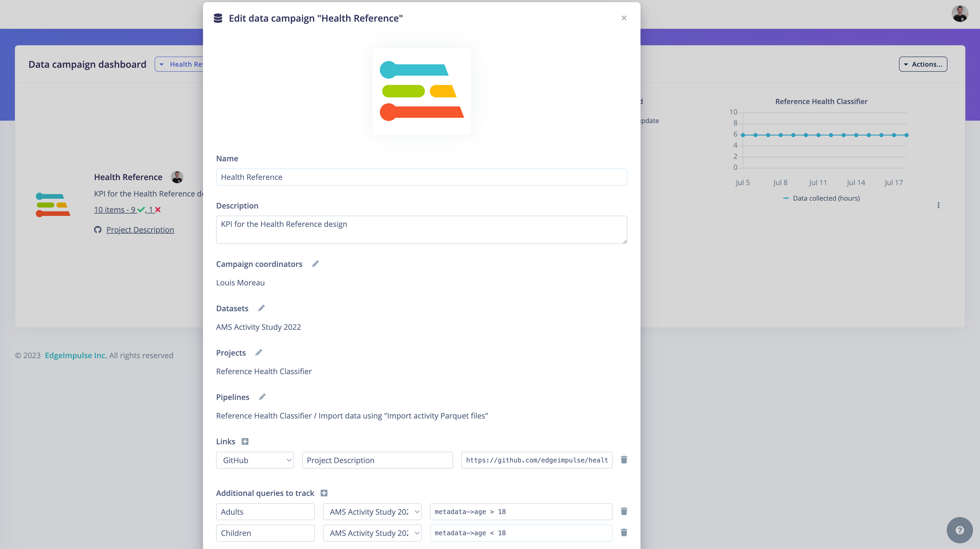Click the campaign logo image in the dialog
The height and width of the screenshot is (549, 980).
click(422, 91)
